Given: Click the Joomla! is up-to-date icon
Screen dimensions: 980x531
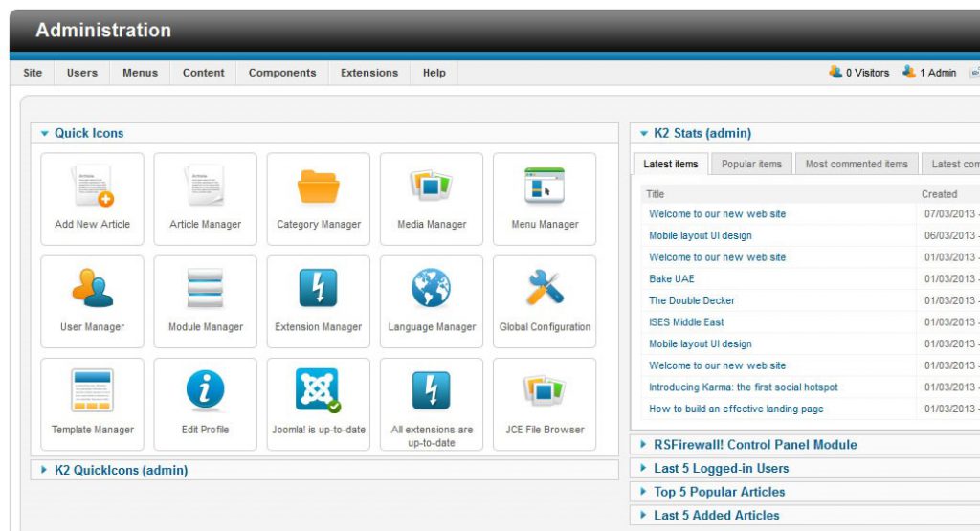Looking at the screenshot, I should 318,404.
